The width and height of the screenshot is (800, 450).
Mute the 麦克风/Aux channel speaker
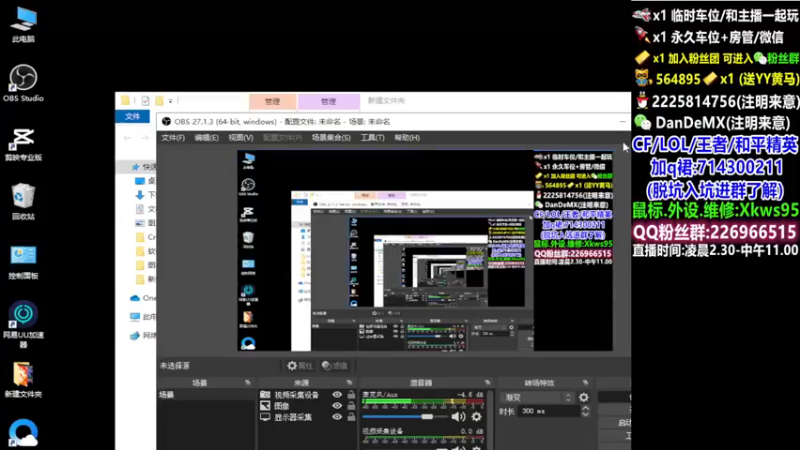(458, 417)
